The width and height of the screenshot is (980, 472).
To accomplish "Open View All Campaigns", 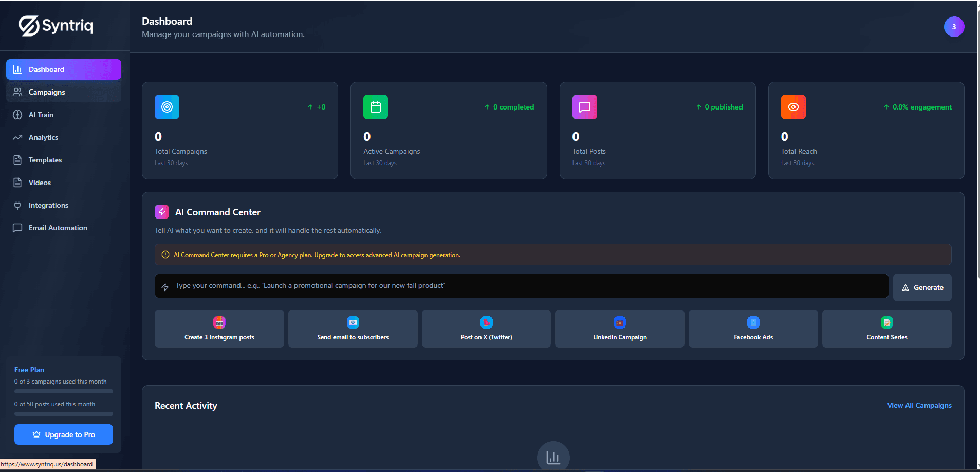I will pos(919,405).
